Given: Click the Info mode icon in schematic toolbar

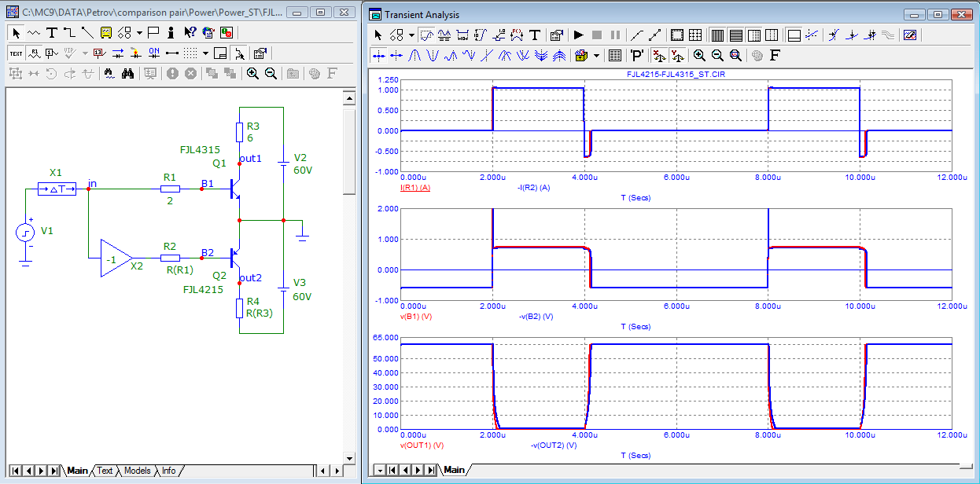Looking at the screenshot, I should point(171,33).
